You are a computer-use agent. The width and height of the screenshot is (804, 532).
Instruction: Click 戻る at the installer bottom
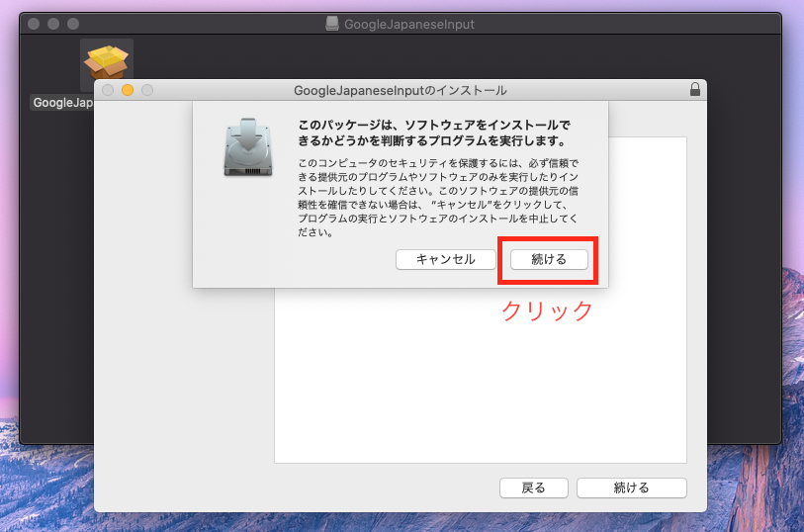coord(533,488)
